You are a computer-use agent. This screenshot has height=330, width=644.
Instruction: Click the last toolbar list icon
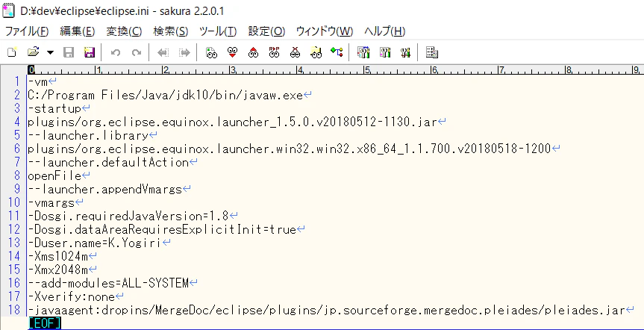click(x=432, y=52)
